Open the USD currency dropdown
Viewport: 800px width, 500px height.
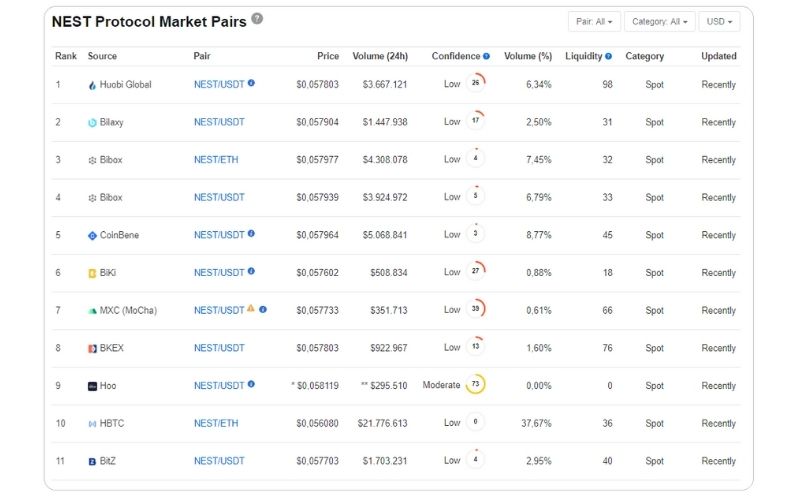click(x=719, y=21)
